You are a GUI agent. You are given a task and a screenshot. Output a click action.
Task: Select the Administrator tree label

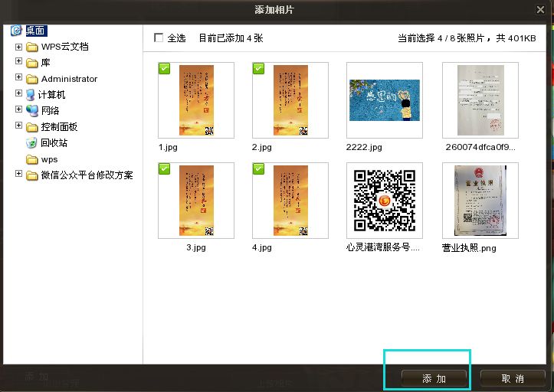[69, 79]
